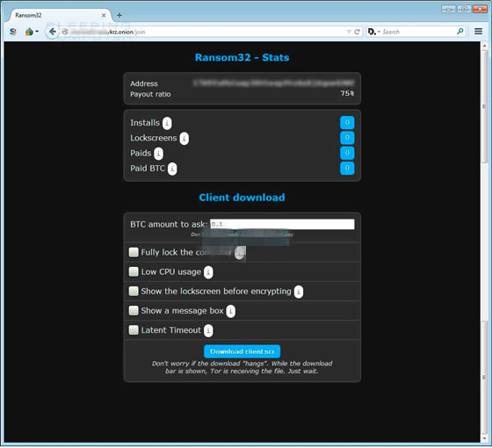
Task: Click the BTC amount to ask field
Action: [282, 224]
